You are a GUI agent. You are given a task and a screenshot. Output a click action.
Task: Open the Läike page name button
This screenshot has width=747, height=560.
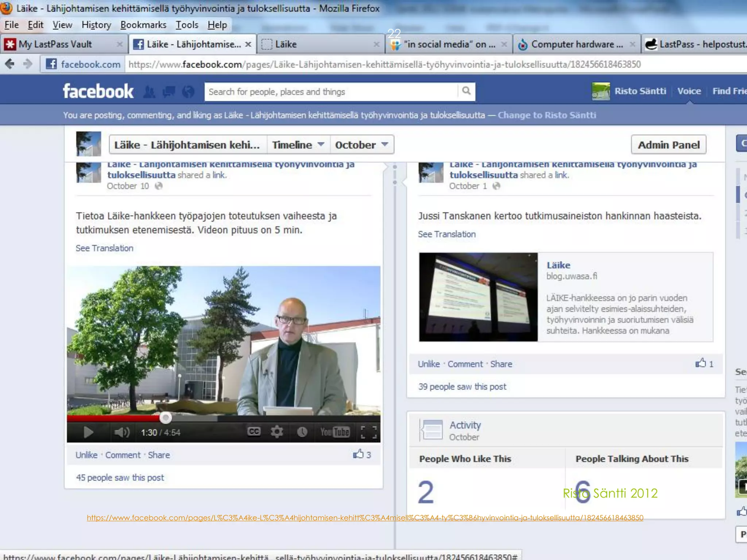187,145
